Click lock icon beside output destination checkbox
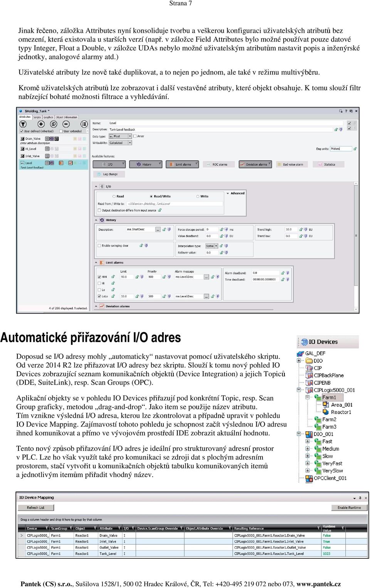 [160, 210]
